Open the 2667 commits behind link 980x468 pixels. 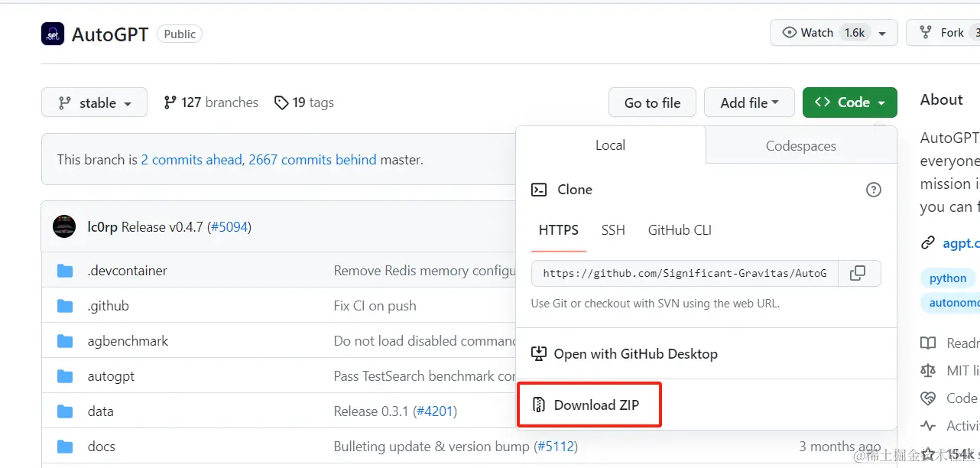(x=313, y=160)
